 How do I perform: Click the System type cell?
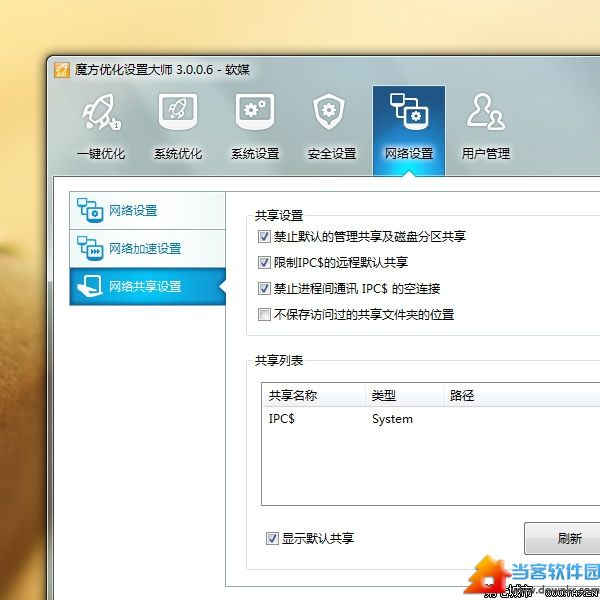point(392,419)
